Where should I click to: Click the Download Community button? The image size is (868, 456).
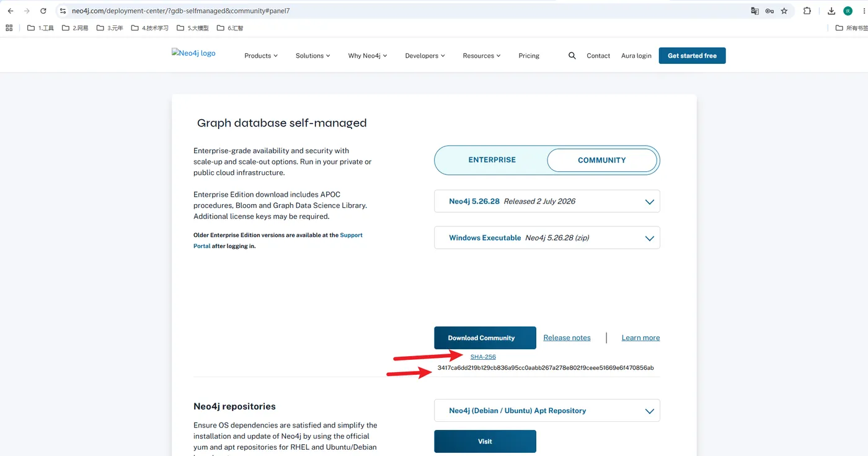[485, 338]
